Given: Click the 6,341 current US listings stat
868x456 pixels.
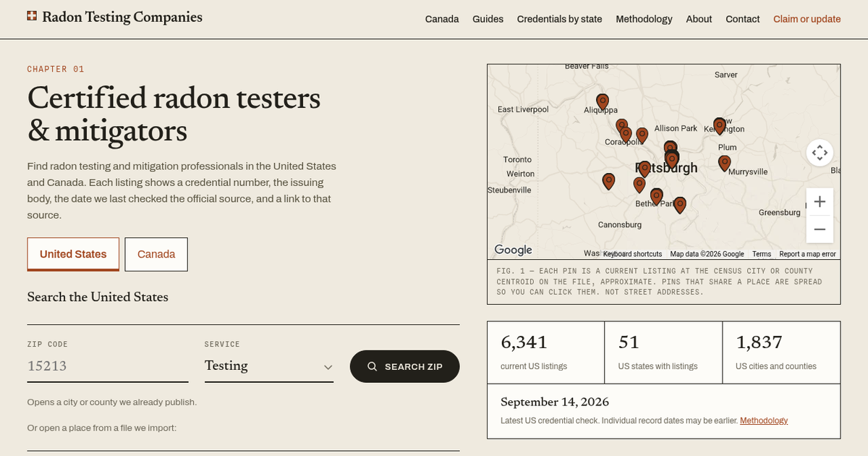Looking at the screenshot, I should pos(546,352).
